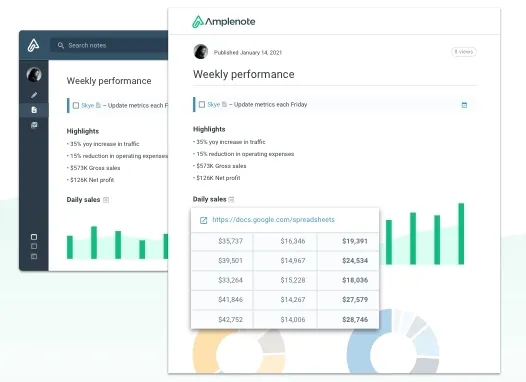This screenshot has width=526, height=382.
Task: Click the lowest square icon at the sidebar bottom
Action: tap(34, 257)
